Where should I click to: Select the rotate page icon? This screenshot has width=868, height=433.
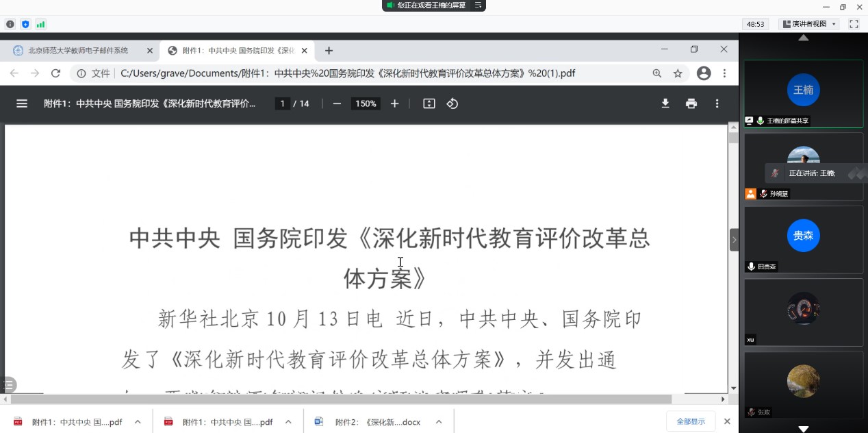450,103
